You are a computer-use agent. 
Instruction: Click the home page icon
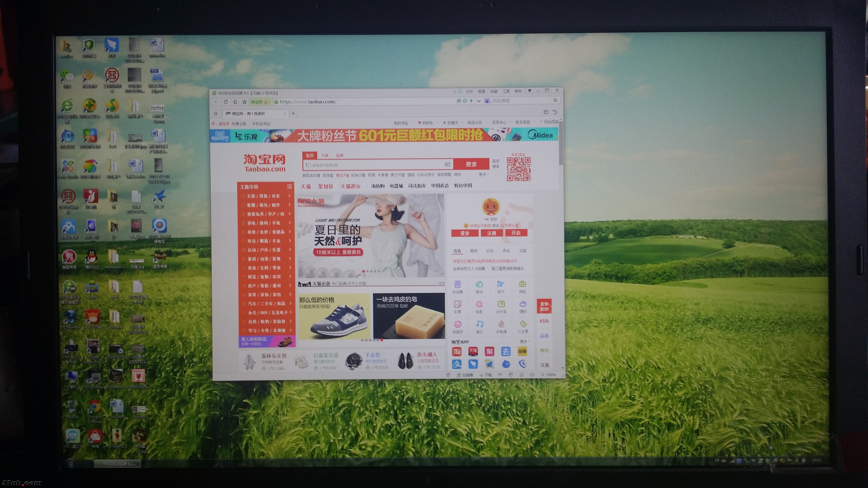235,102
